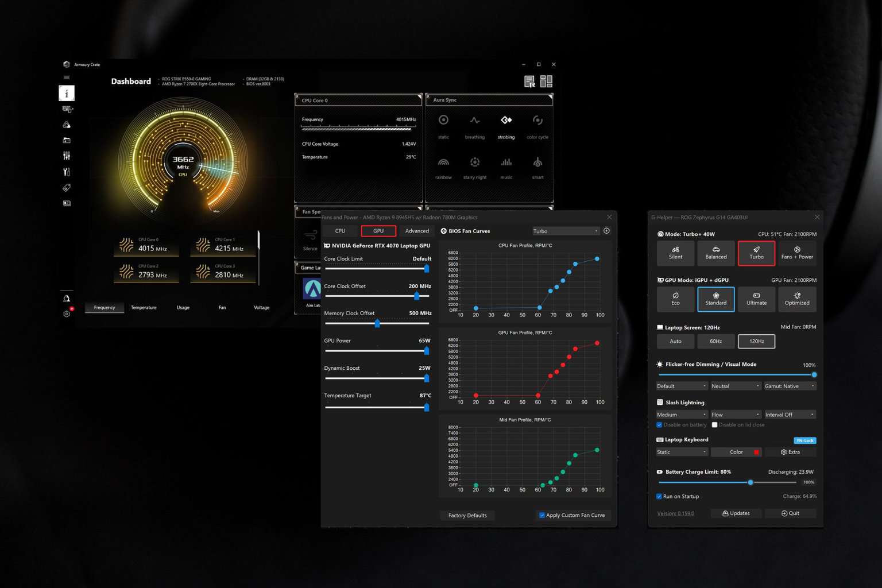Image resolution: width=882 pixels, height=588 pixels.
Task: Open keyboard Extra settings
Action: (790, 452)
